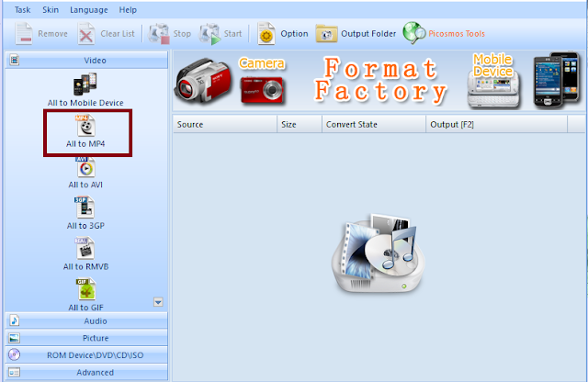Select the All to AVI icon
588x382 pixels.
(x=85, y=167)
